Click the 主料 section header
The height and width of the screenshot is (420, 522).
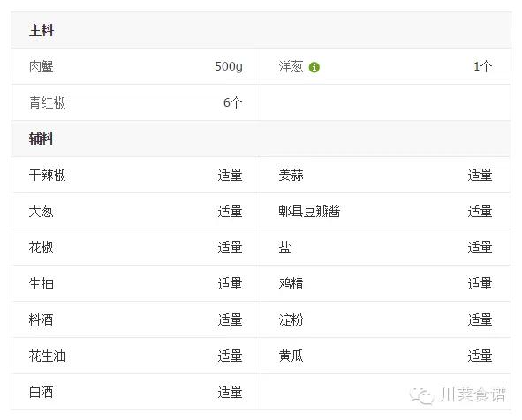tap(42, 30)
